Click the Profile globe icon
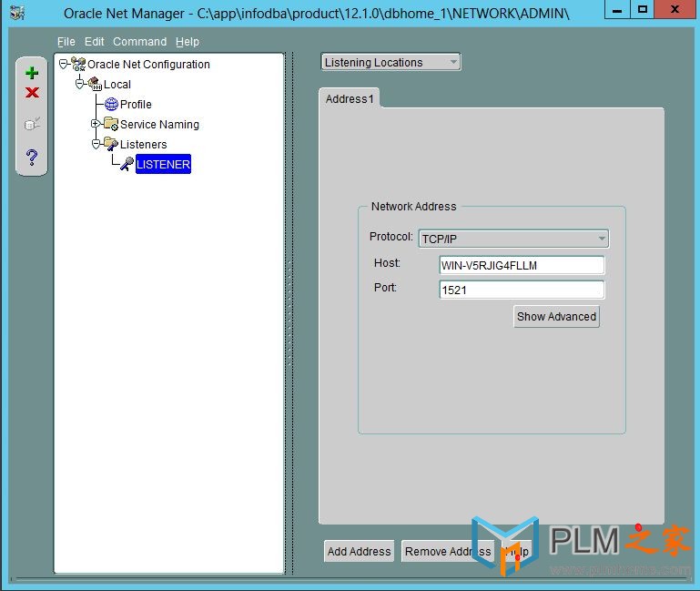Image resolution: width=700 pixels, height=591 pixels. (x=111, y=104)
